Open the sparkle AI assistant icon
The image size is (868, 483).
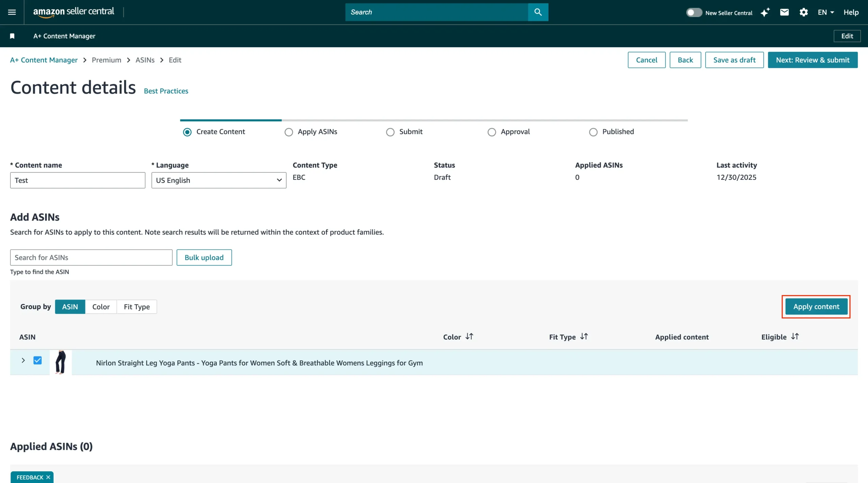(x=765, y=13)
